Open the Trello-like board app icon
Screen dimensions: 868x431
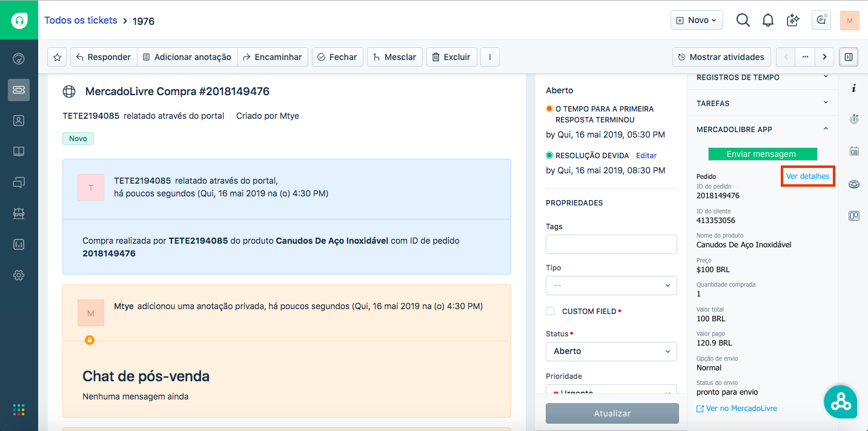[854, 215]
